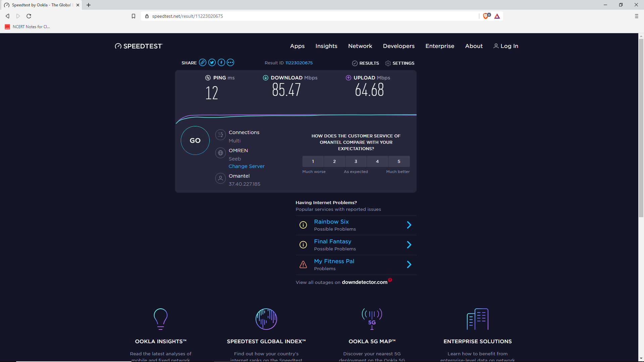Open the Developers menu
Screen dimensions: 644x362
399,46
